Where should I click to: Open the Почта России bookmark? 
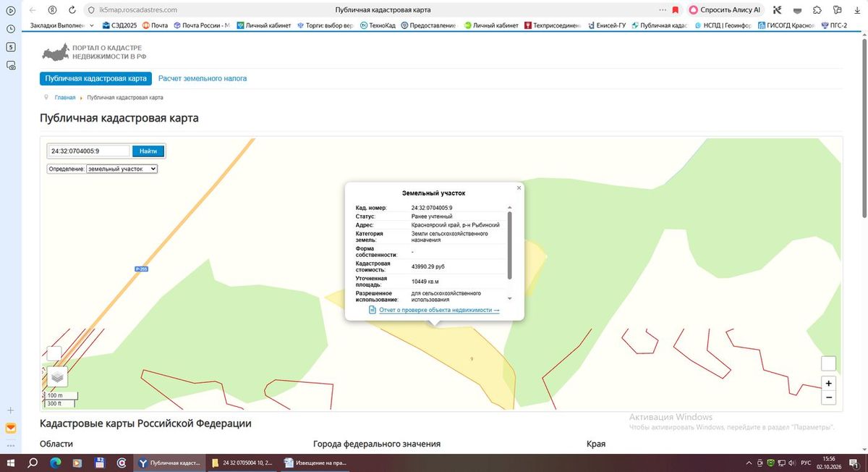pyautogui.click(x=201, y=25)
